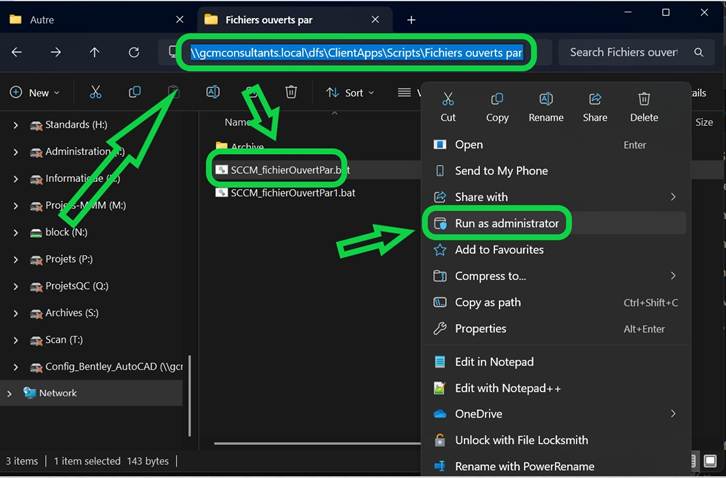This screenshot has width=726, height=478.
Task: Open the OneDrive submenu
Action: click(556, 414)
